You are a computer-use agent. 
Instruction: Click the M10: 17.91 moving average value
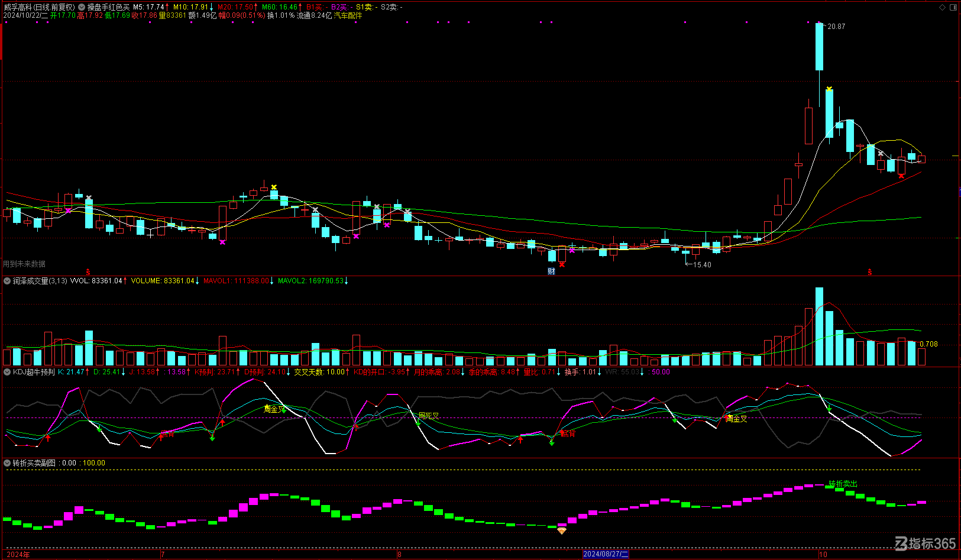(x=190, y=7)
